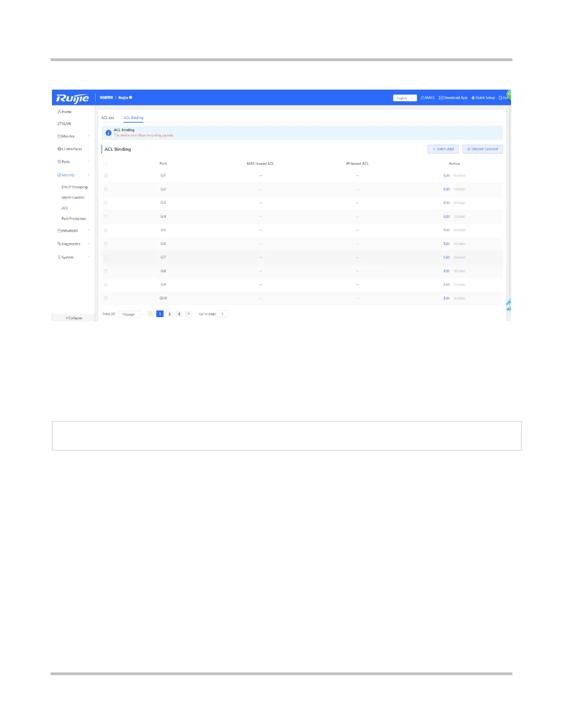Click the Batch Add button
Image resolution: width=563 pixels, height=728 pixels.
tap(443, 149)
